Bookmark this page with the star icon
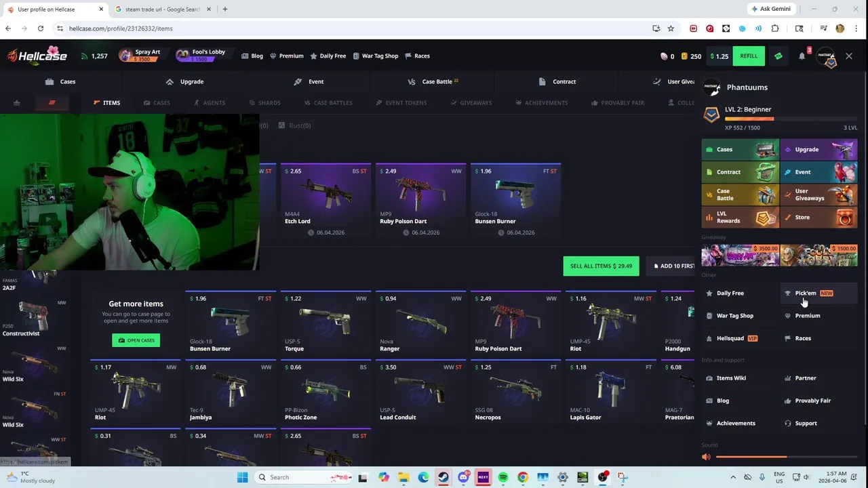868x488 pixels. [x=671, y=28]
